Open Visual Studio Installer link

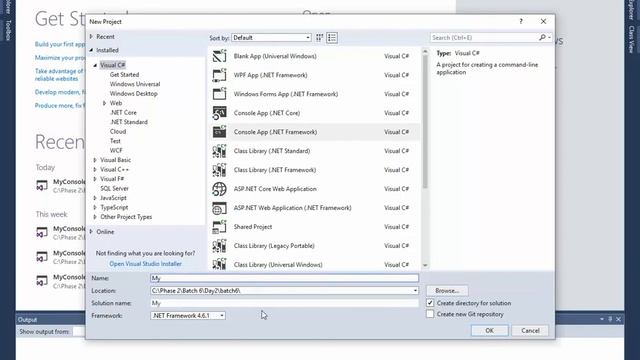click(145, 264)
